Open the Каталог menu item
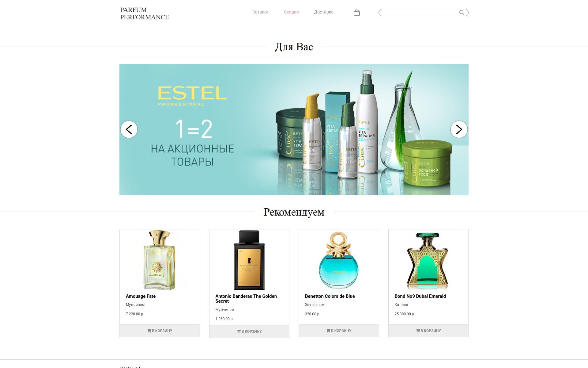 (260, 12)
